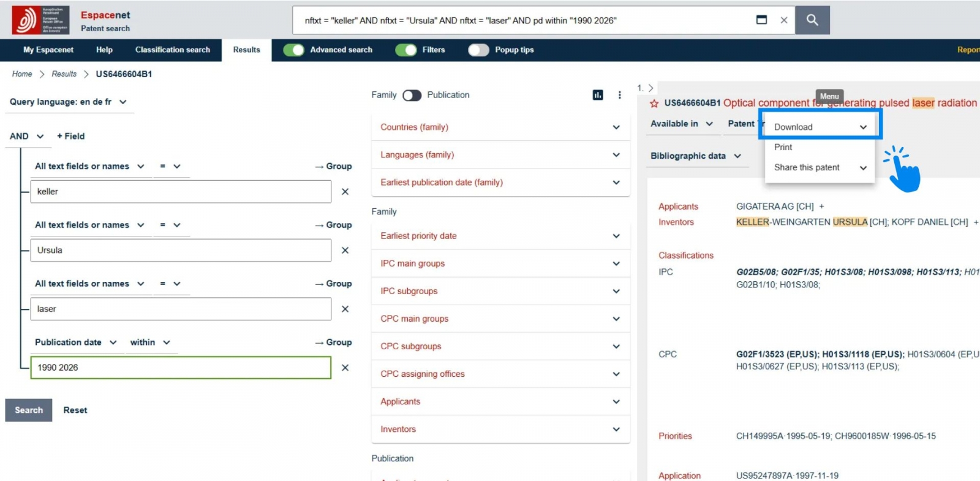980x481 pixels.
Task: Toggle the Advanced search switch
Action: click(x=294, y=50)
